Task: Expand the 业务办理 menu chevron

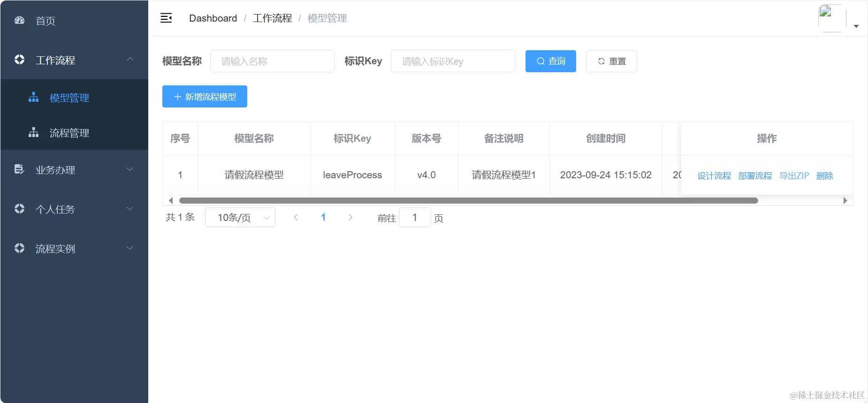Action: point(130,169)
